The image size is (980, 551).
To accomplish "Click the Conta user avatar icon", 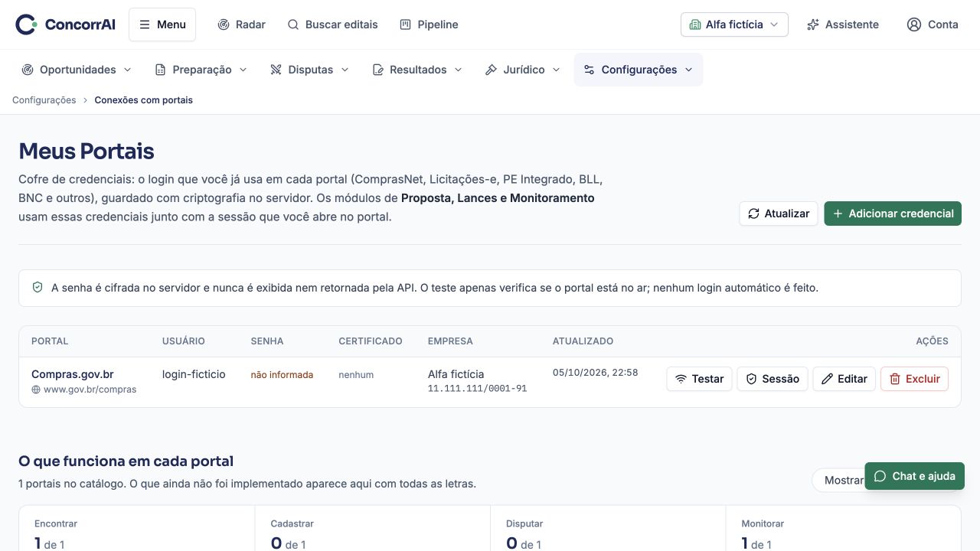I will [x=914, y=24].
